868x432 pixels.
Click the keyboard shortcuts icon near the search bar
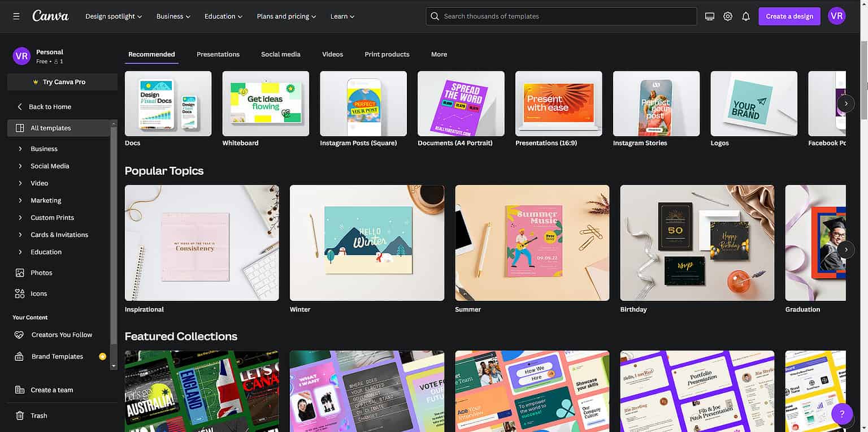(710, 16)
